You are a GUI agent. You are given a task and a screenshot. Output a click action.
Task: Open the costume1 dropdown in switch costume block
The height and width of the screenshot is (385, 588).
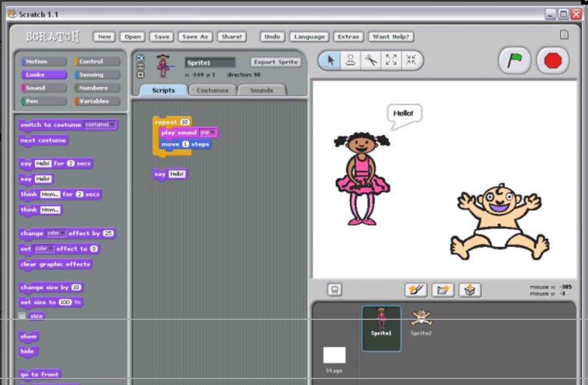(x=100, y=124)
